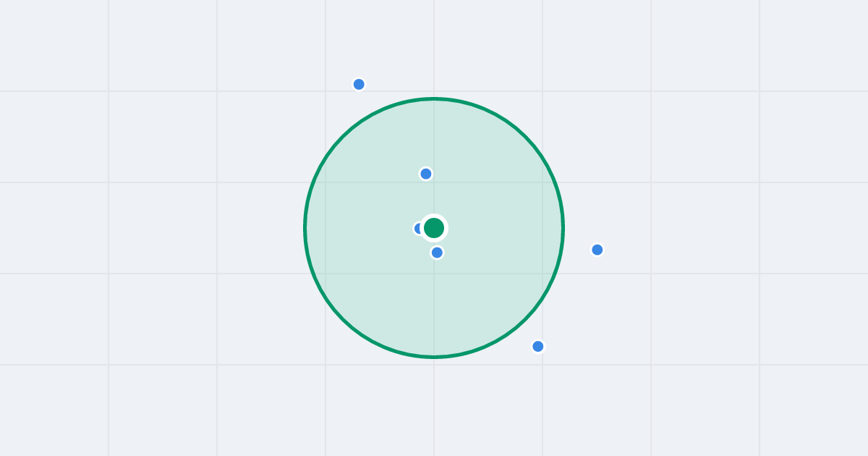Pick the blue point just below the green marker
This screenshot has height=456, width=868.
pos(437,253)
